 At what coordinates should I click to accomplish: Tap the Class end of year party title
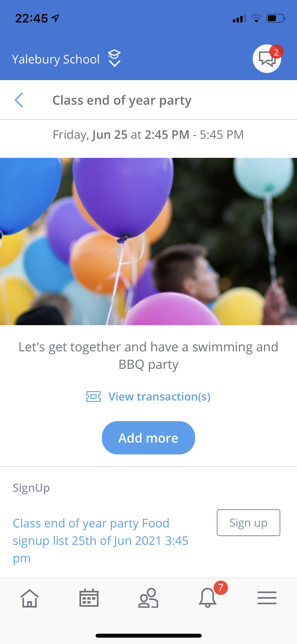[122, 100]
